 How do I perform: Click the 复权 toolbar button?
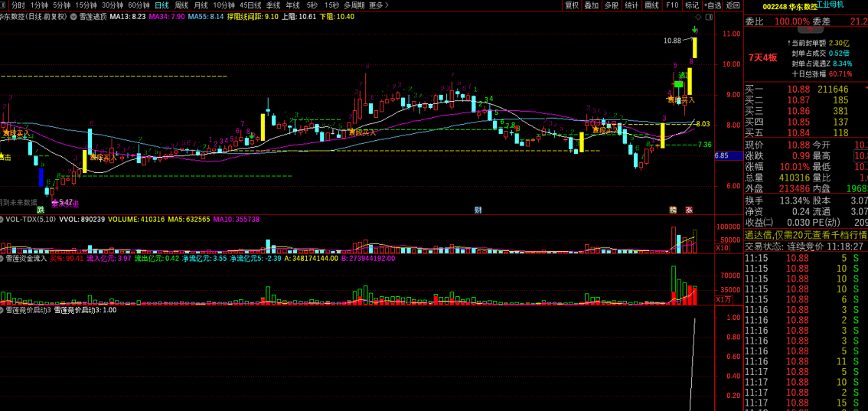click(572, 5)
